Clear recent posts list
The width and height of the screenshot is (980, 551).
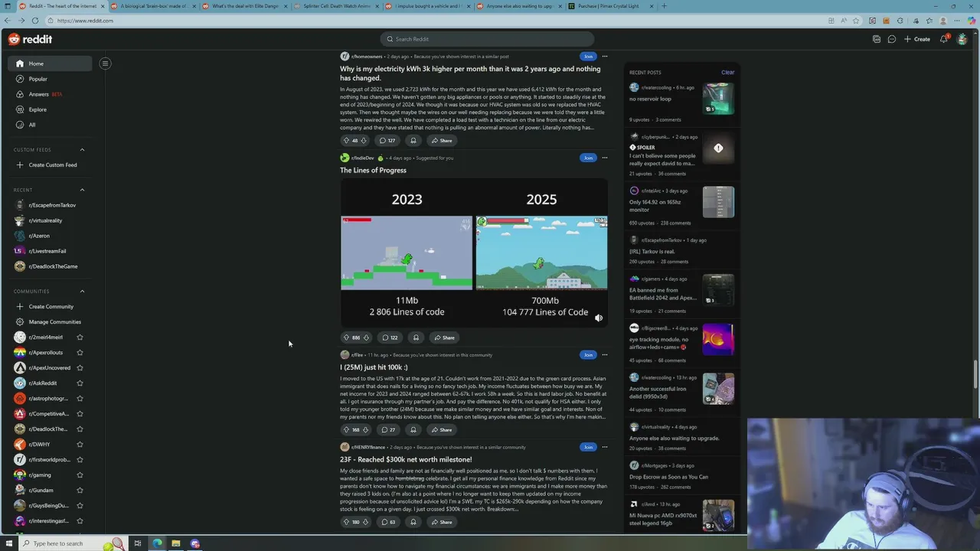point(727,72)
